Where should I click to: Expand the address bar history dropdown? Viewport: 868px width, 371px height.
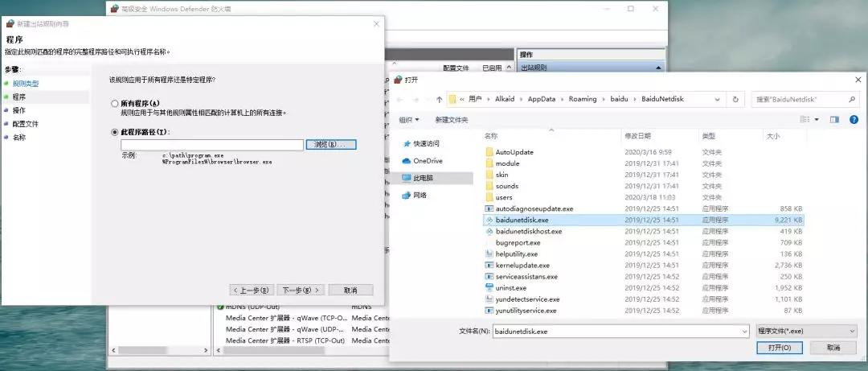[718, 99]
